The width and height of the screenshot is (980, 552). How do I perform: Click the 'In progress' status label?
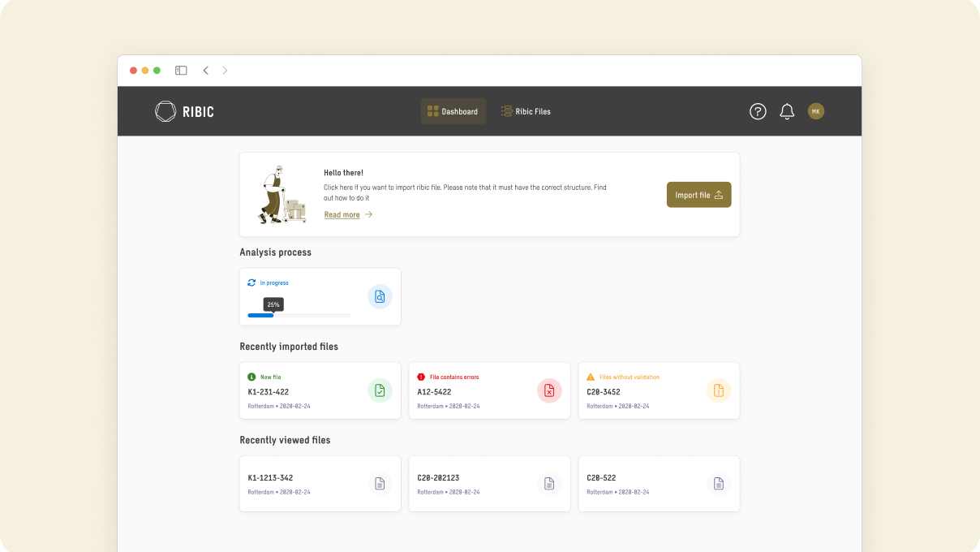point(274,282)
